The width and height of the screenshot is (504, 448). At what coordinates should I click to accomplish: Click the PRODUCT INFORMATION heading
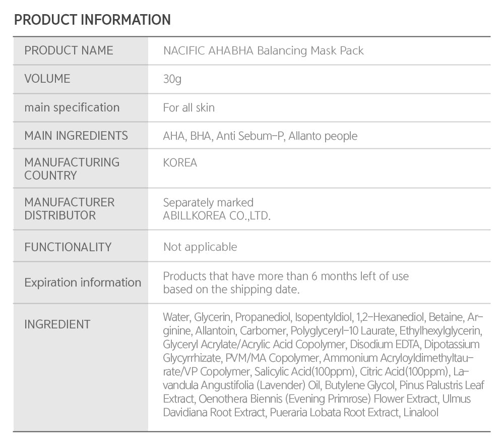point(92,20)
